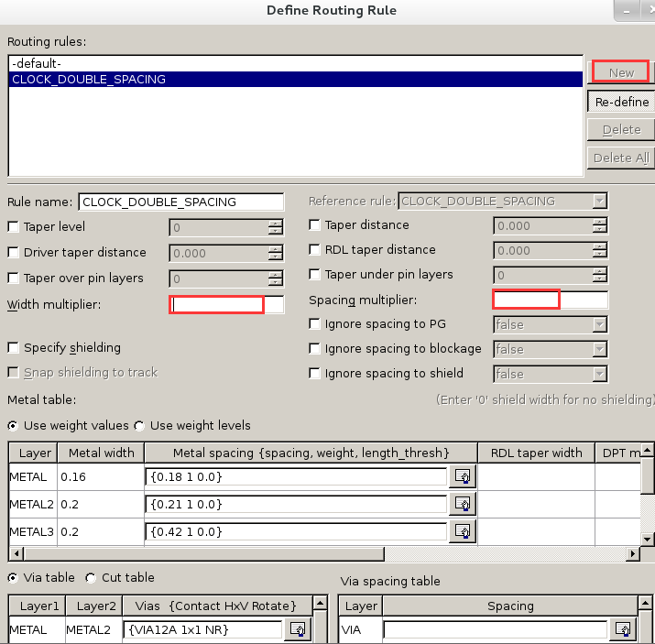Click metal table scroll-up arrow
The height and width of the screenshot is (644, 655).
pyautogui.click(x=647, y=450)
